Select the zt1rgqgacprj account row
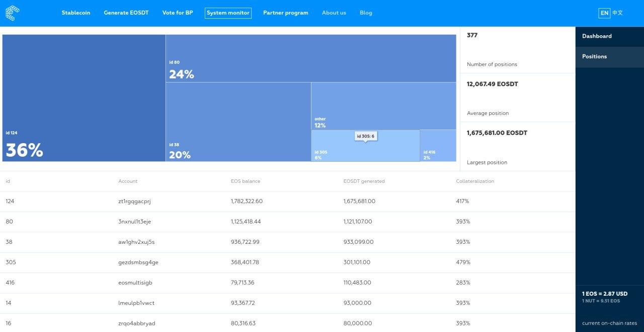Screen dimensions: 644x332 point(288,202)
